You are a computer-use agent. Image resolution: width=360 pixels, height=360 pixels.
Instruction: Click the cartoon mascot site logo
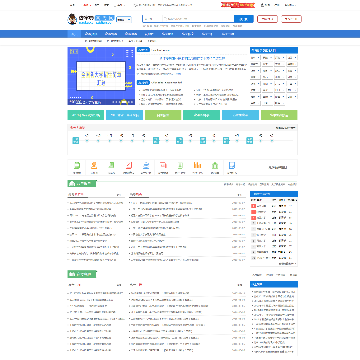(72, 19)
